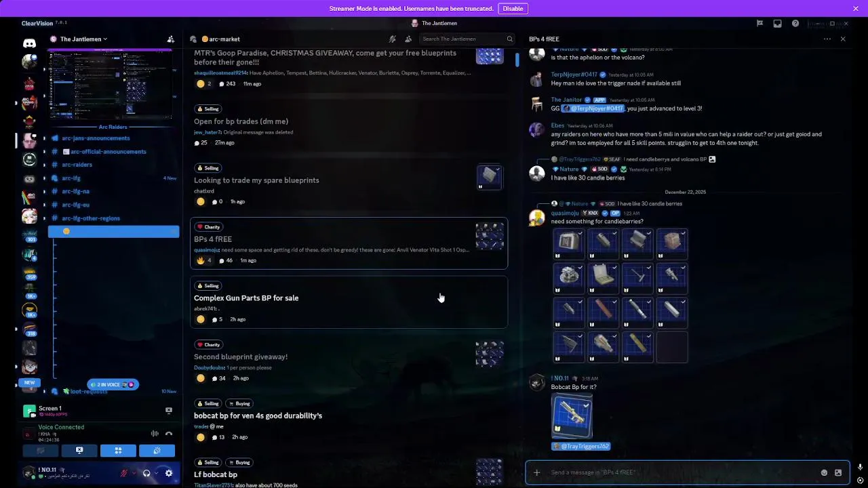Open flag icon in title bar
Screen dimensions: 868x488
tap(759, 24)
